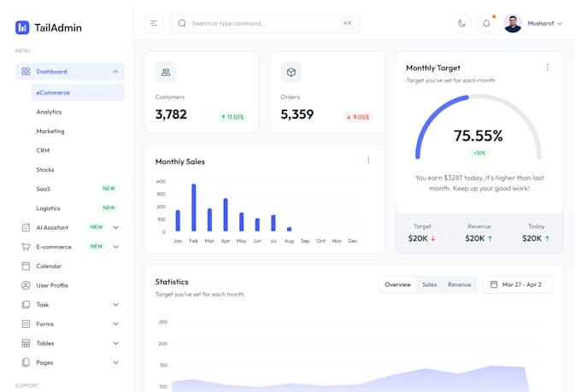This screenshot has width=581, height=392.
Task: Open the Marketing dashboard
Action: click(50, 132)
